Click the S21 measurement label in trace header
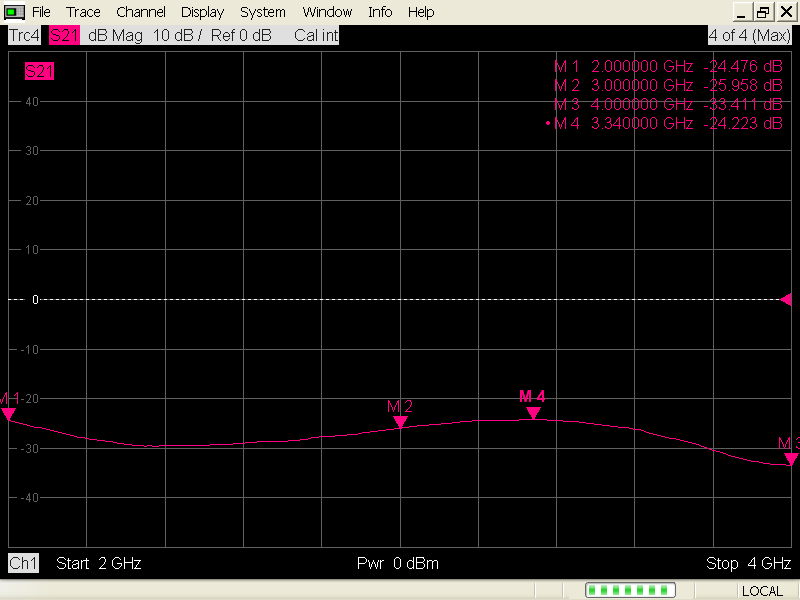The height and width of the screenshot is (600, 800). coord(64,36)
